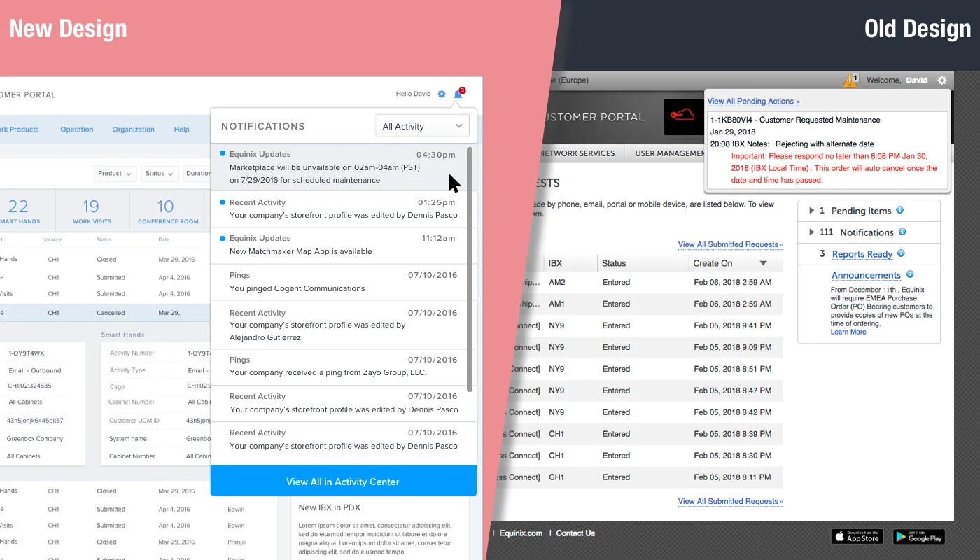Open the You pinged Cogent Communications notification
The image size is (980, 560).
pos(339,282)
